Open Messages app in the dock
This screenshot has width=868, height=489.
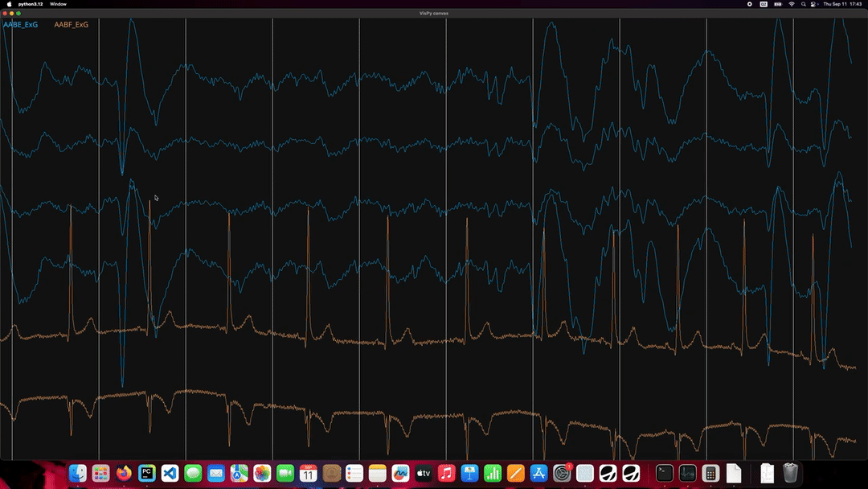[x=193, y=474]
